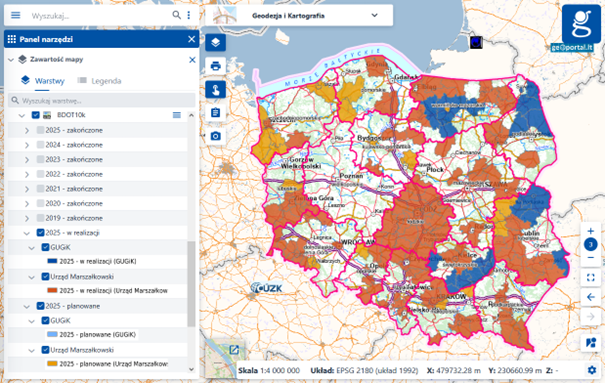Open map settings gear in status bar
The height and width of the screenshot is (383, 605).
(591, 370)
